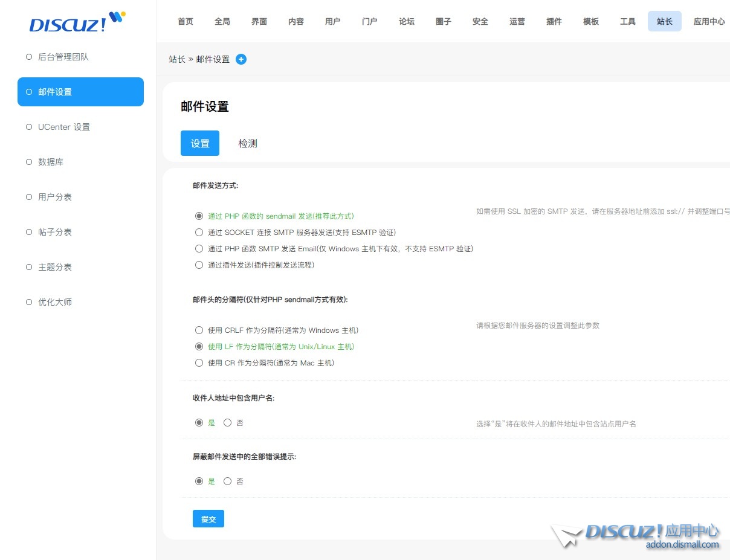Select PHP 函数 SMTP 发送 Email option
Viewport: 730px width, 560px height.
point(199,249)
